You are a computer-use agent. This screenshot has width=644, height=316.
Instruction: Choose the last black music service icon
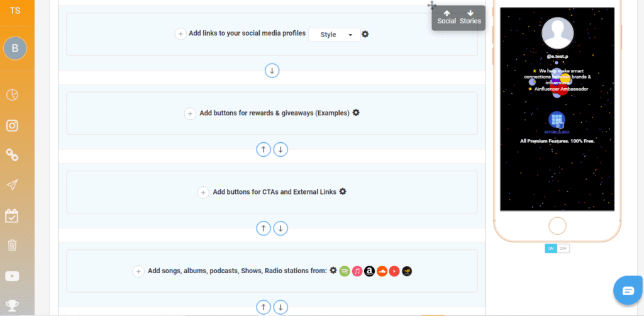[407, 271]
